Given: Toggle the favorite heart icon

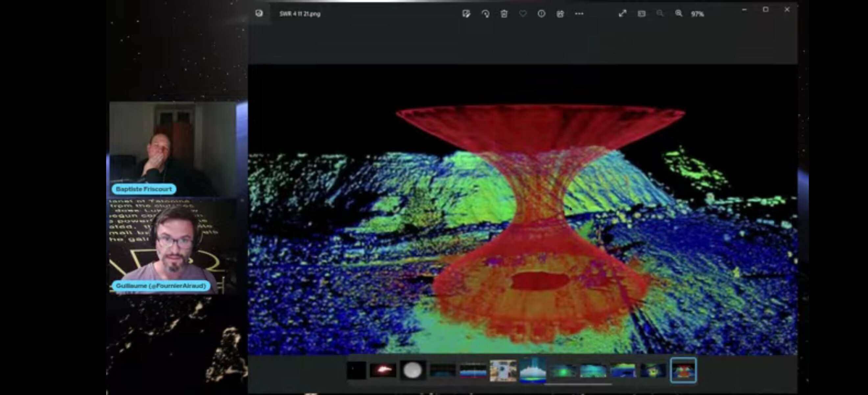Looking at the screenshot, I should pyautogui.click(x=523, y=14).
